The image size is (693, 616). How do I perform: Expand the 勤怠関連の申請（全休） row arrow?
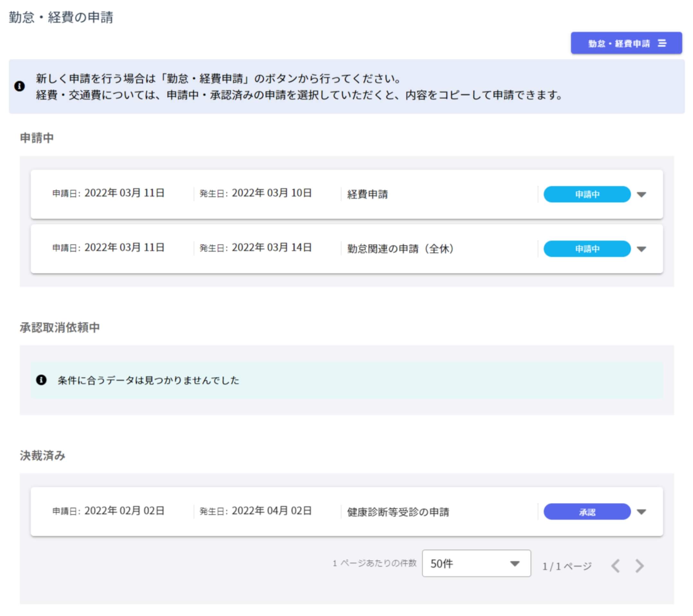pos(641,249)
